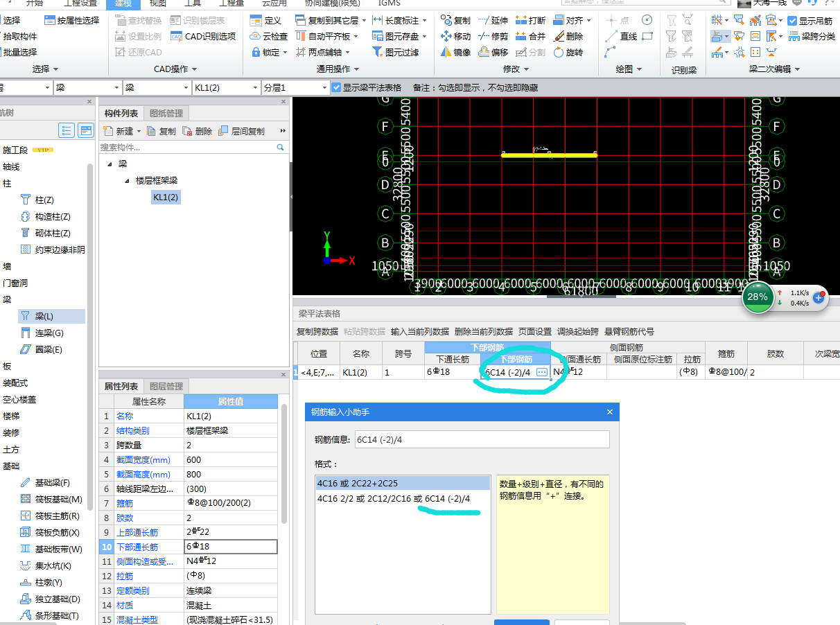Image resolution: width=840 pixels, height=625 pixels.
Task: Click 层间复制 in component list toolbar
Action: point(242,131)
